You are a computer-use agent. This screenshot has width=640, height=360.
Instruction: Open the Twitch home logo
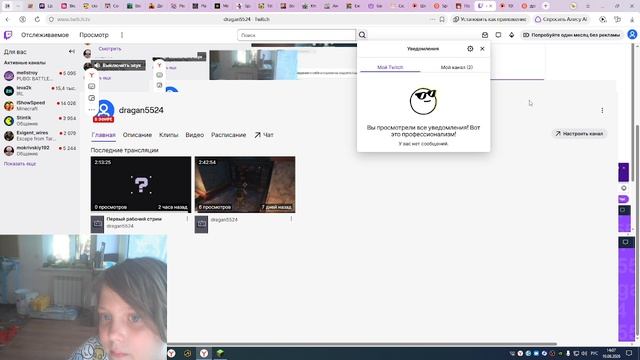[x=8, y=35]
